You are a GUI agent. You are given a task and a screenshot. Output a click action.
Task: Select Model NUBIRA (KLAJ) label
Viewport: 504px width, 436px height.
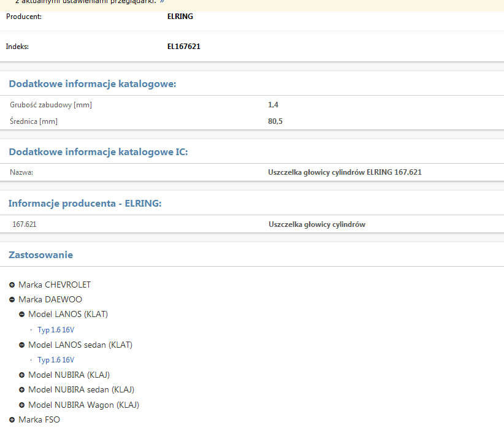point(69,375)
